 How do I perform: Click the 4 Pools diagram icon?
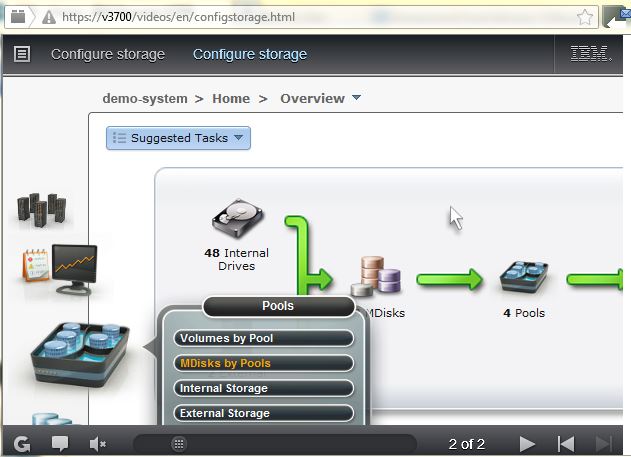click(524, 277)
